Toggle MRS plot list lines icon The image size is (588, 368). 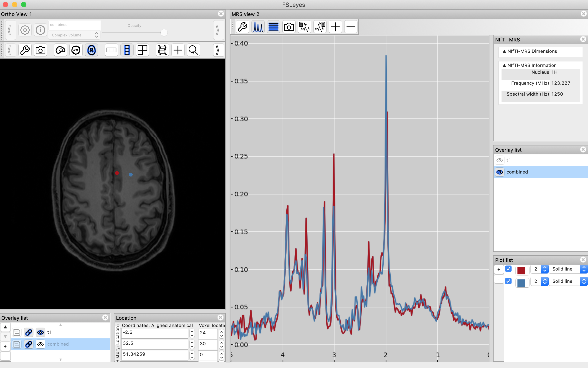274,27
